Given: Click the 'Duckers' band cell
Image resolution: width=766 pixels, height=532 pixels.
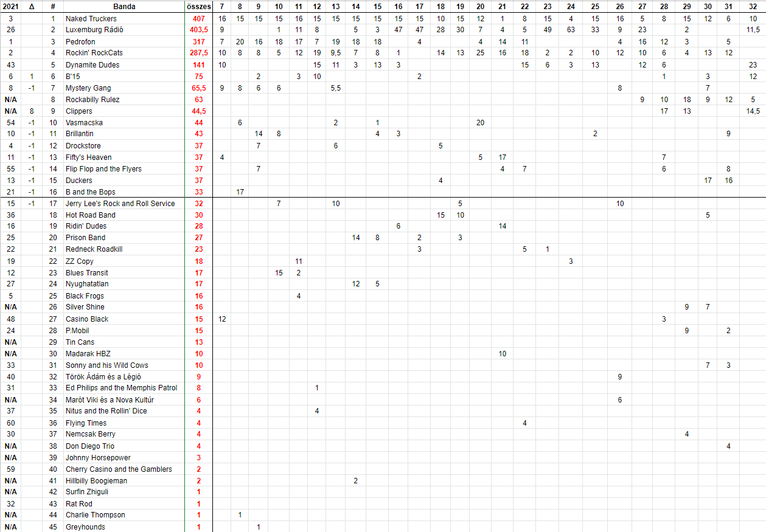Looking at the screenshot, I should pos(124,181).
